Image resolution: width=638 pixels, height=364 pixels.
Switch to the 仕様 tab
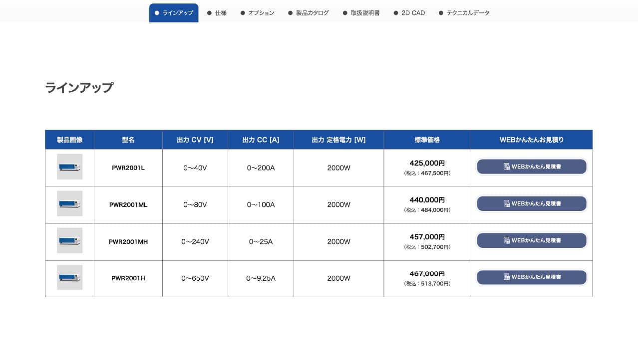[x=217, y=13]
